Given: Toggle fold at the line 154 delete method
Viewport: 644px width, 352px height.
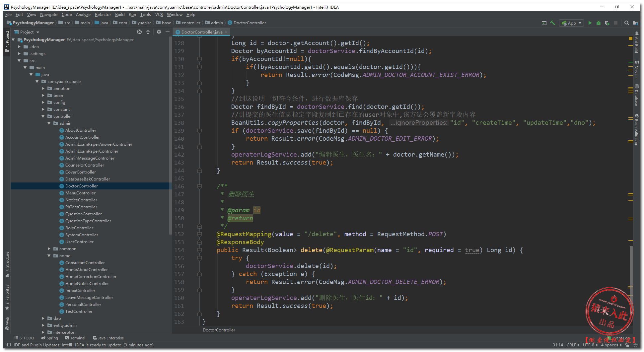Looking at the screenshot, I should pos(199,250).
